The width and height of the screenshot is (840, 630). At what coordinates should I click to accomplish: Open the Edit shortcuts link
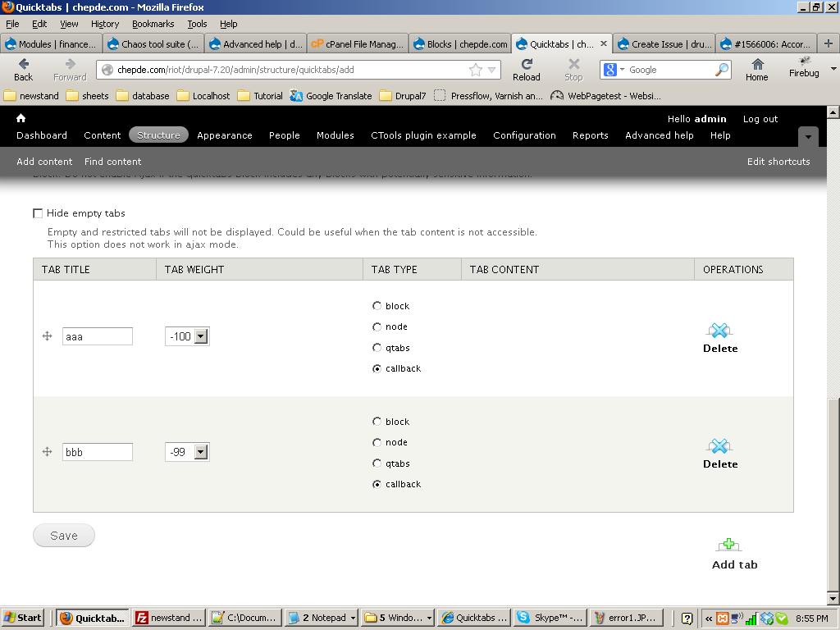coord(778,162)
